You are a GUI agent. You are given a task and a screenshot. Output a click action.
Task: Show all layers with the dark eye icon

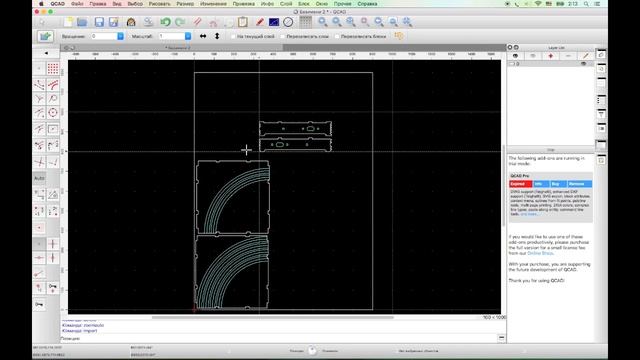516,56
